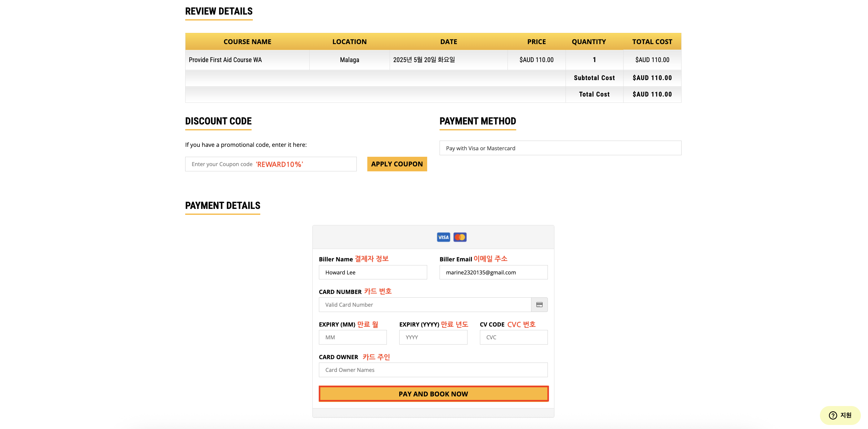Focus the CVC code input field
The image size is (868, 429).
point(513,337)
